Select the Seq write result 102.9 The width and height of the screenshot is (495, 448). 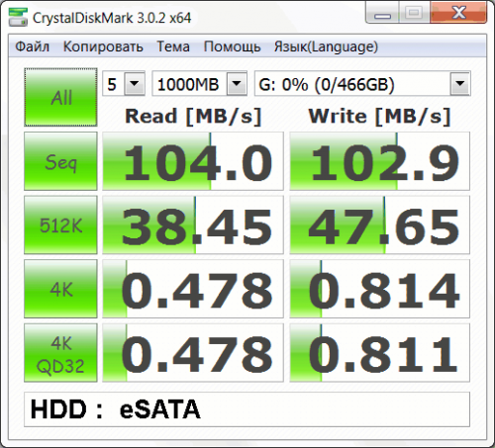380,161
